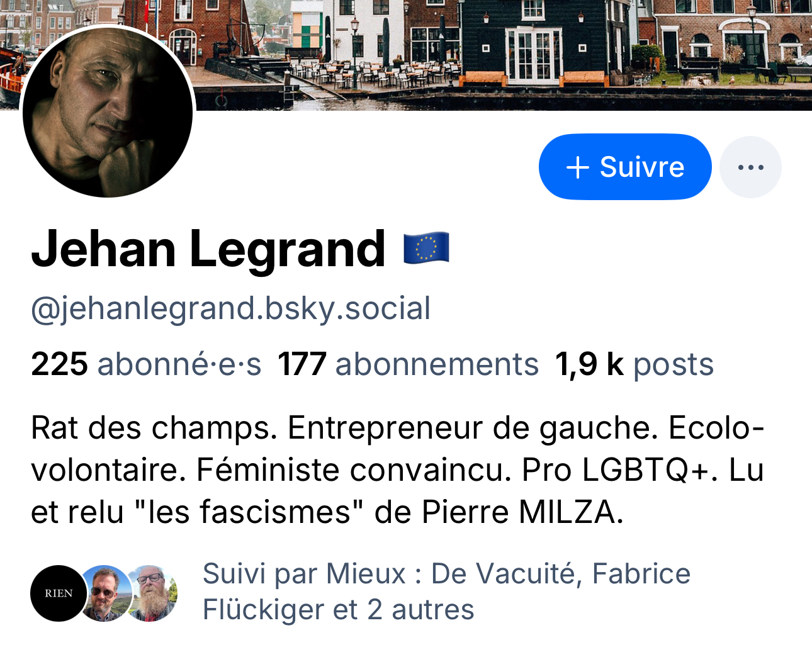Screen dimensions: 812x657
Task: Click the European Union flag emoji
Action: [426, 247]
